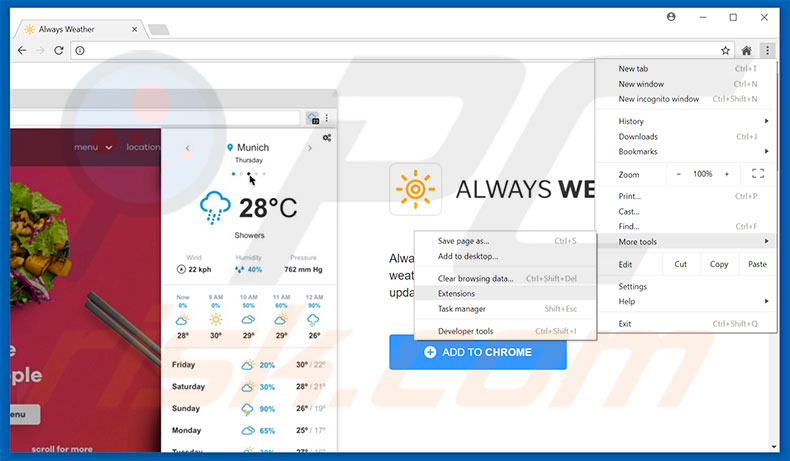This screenshot has height=461, width=790.
Task: Choose Cast from the Chrome menu
Action: (x=687, y=211)
